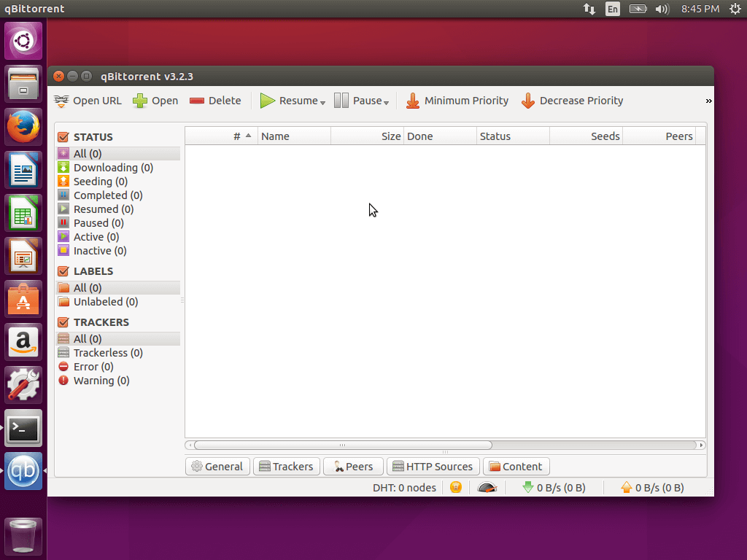Click the connection status icon in status bar
Image resolution: width=747 pixels, height=560 pixels.
pyautogui.click(x=456, y=487)
